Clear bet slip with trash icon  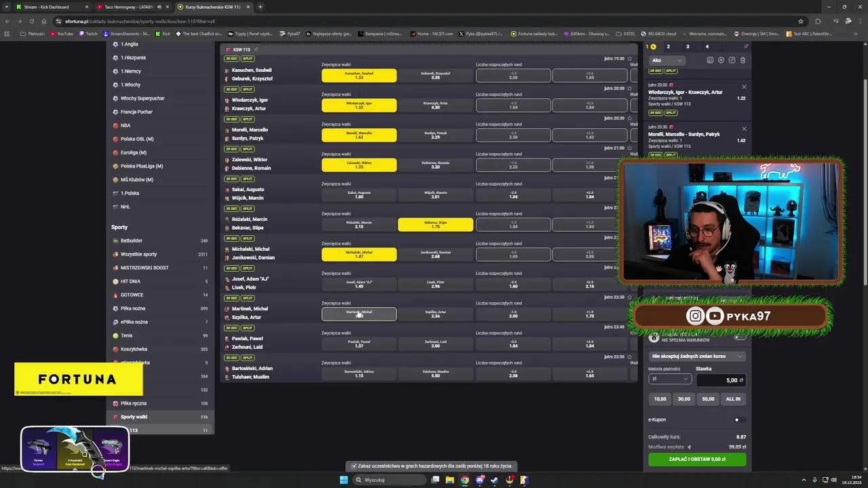point(743,60)
